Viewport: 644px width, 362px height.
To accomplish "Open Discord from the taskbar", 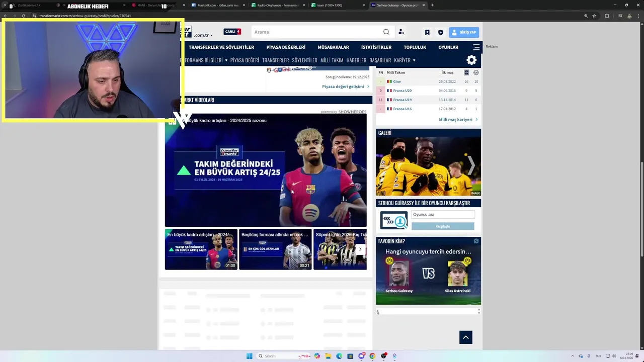I will 361,356.
